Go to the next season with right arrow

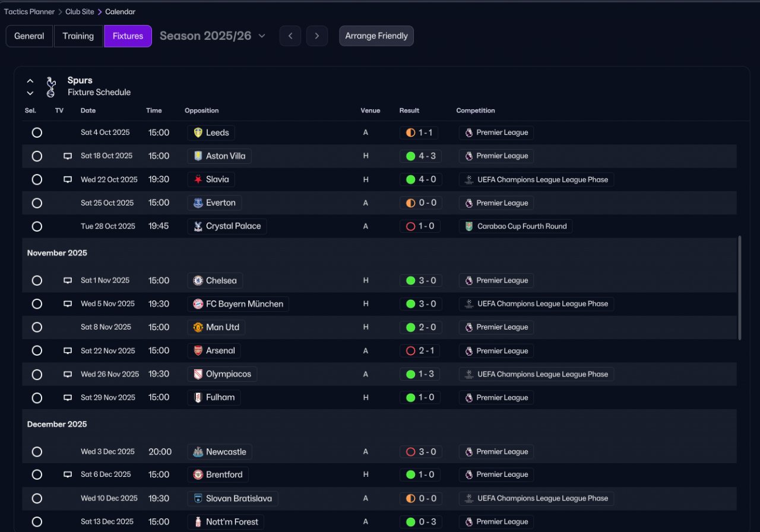317,36
